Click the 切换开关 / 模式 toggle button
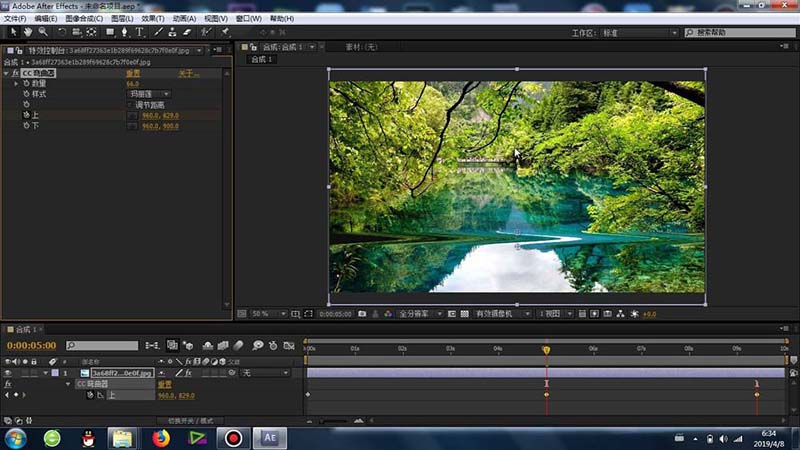 [x=191, y=421]
